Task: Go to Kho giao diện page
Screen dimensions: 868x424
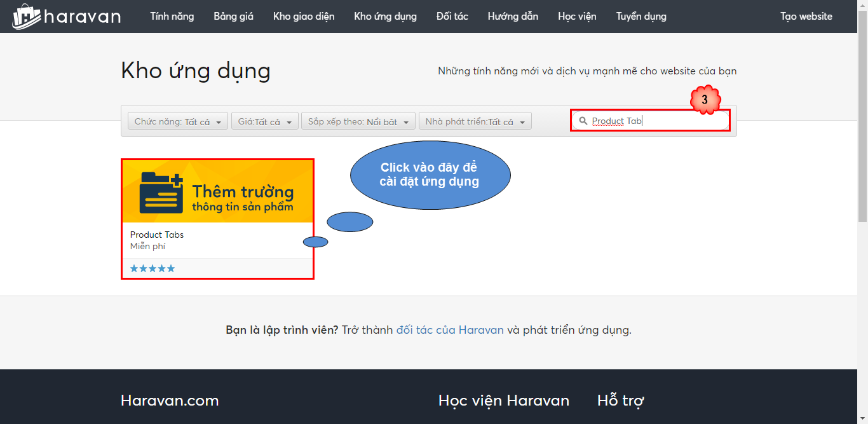Action: click(304, 17)
